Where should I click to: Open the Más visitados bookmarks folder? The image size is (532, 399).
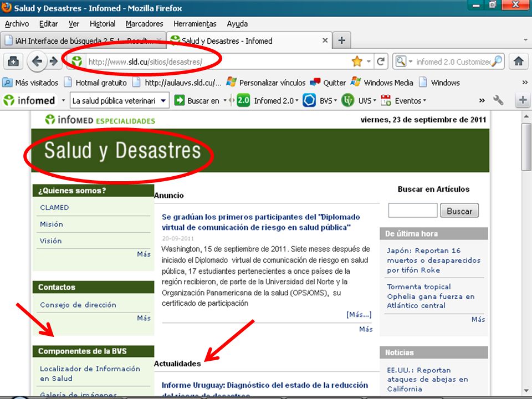tap(30, 83)
